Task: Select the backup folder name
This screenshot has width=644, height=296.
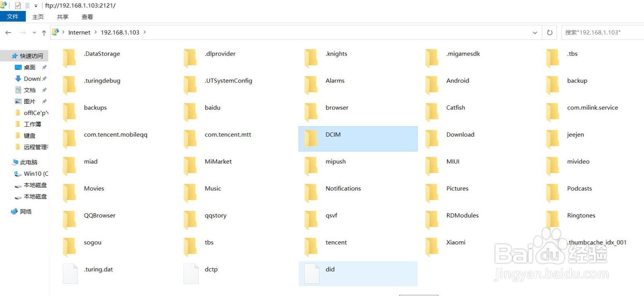Action: click(x=577, y=80)
